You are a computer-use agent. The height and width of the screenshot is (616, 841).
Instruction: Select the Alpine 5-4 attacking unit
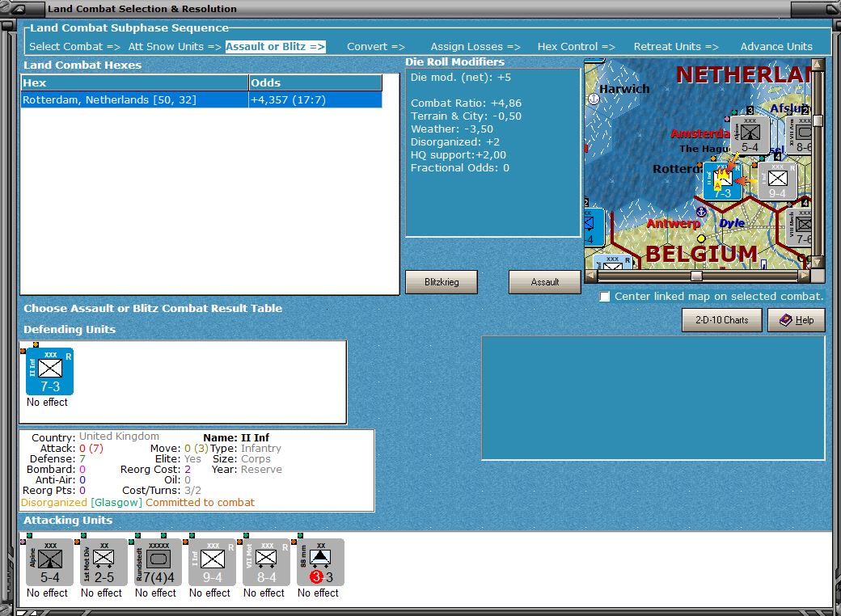click(x=49, y=562)
